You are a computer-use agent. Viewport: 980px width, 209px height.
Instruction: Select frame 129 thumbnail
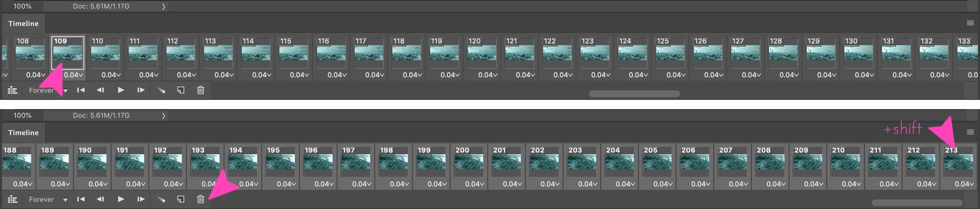pos(821,53)
